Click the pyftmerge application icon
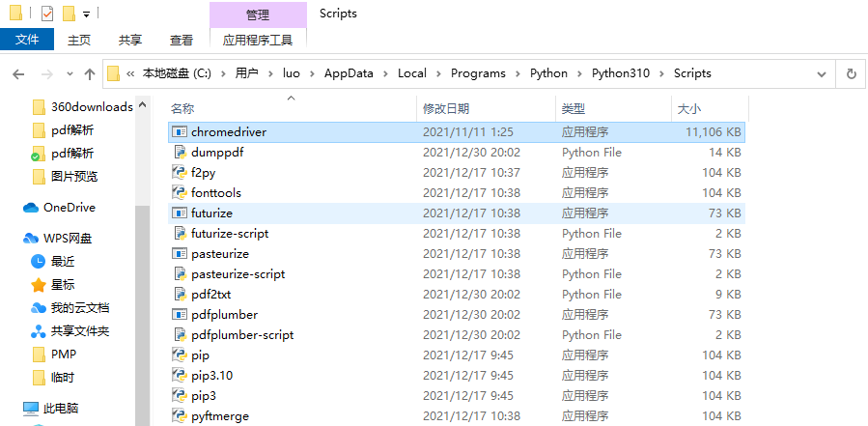This screenshot has height=426, width=868. pyautogui.click(x=179, y=416)
